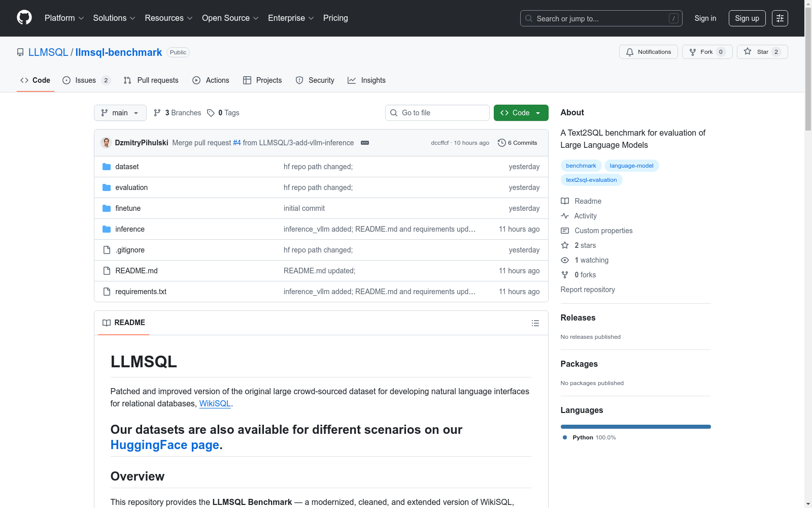Expand the Solutions menu
Image resolution: width=812 pixels, height=508 pixels.
114,18
